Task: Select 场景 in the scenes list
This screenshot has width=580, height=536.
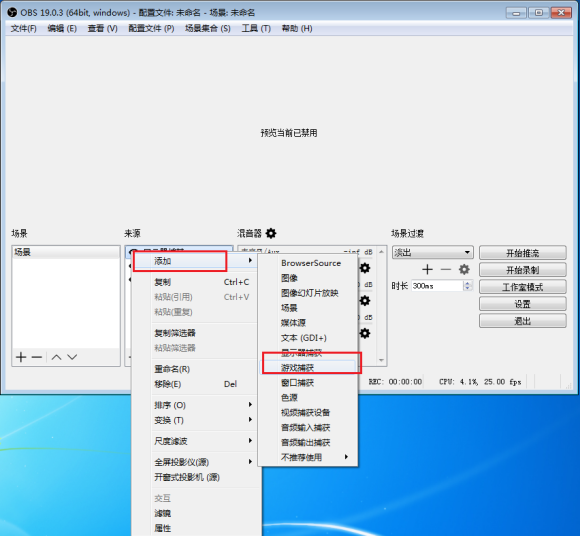Action: click(x=66, y=252)
